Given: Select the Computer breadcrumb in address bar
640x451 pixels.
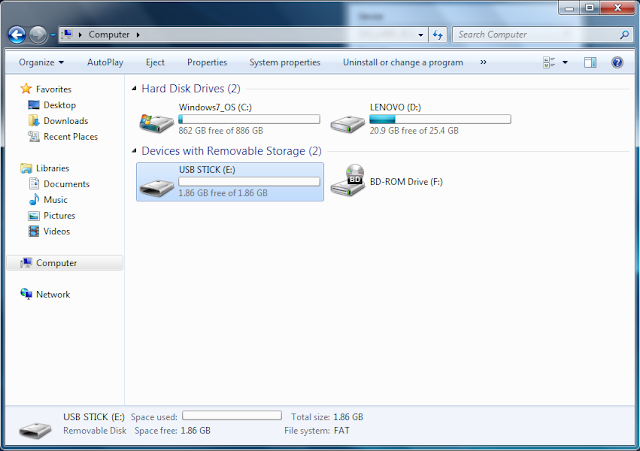Looking at the screenshot, I should click(109, 35).
